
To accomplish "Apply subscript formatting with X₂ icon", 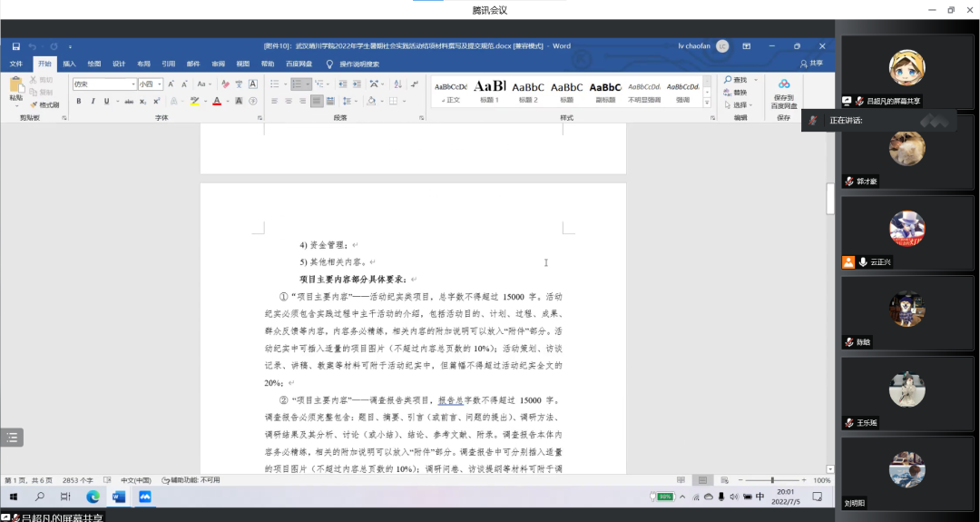I will [x=143, y=101].
